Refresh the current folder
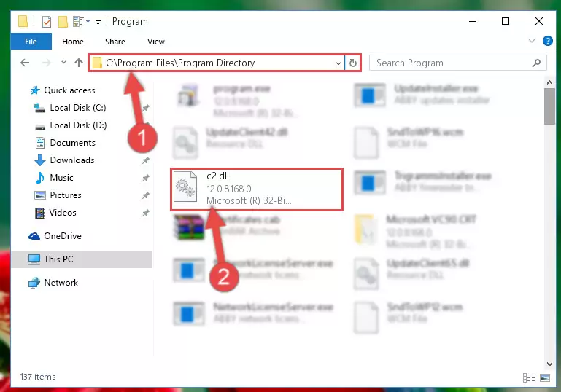This screenshot has height=392, width=561. coord(353,63)
